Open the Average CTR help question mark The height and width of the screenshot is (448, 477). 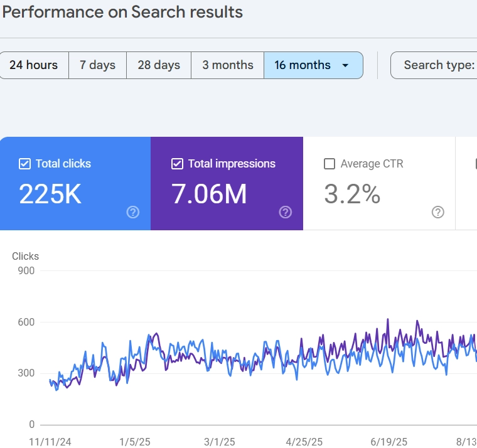(x=438, y=212)
